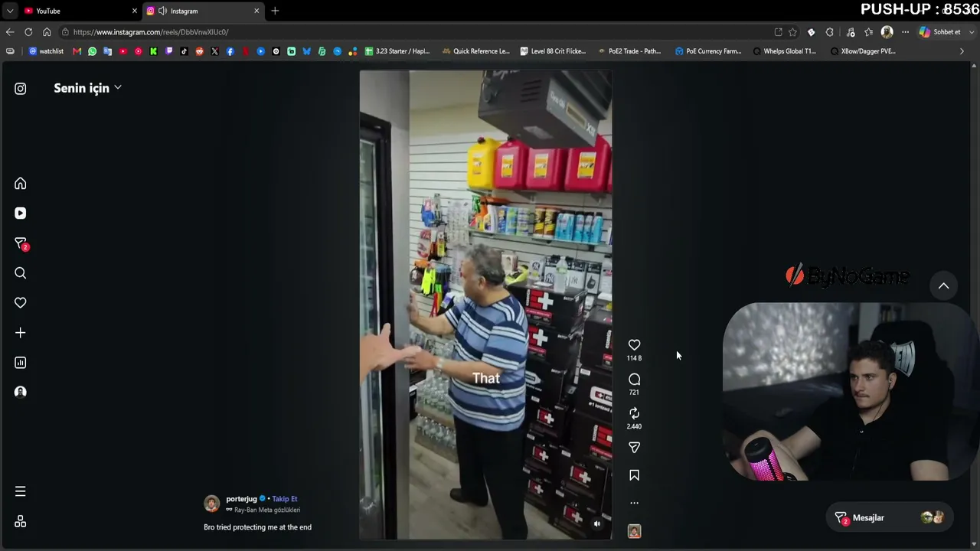Focus the Instagram URL address bar
The image size is (980, 551).
(x=413, y=32)
